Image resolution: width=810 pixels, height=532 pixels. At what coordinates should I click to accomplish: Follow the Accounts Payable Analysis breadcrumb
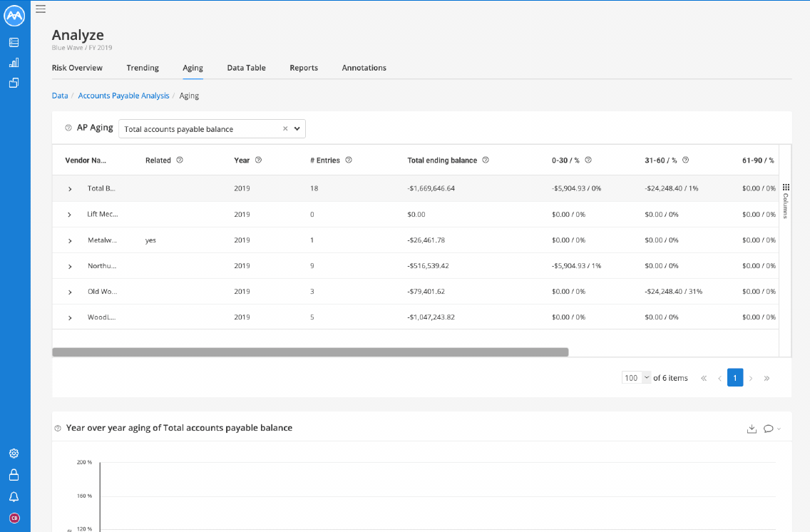coord(123,96)
